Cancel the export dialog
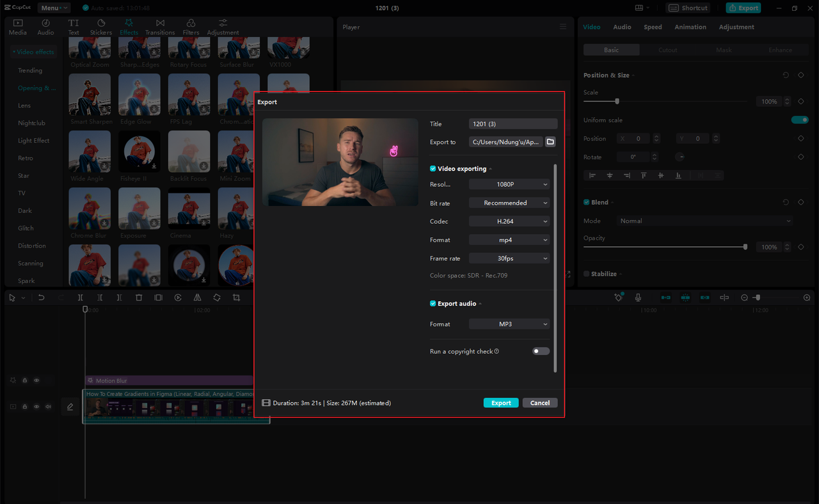 click(x=540, y=403)
